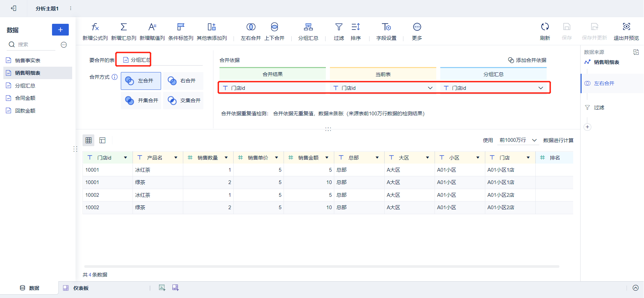
Task: Click the info icon next to 合并方式
Action: tap(114, 77)
